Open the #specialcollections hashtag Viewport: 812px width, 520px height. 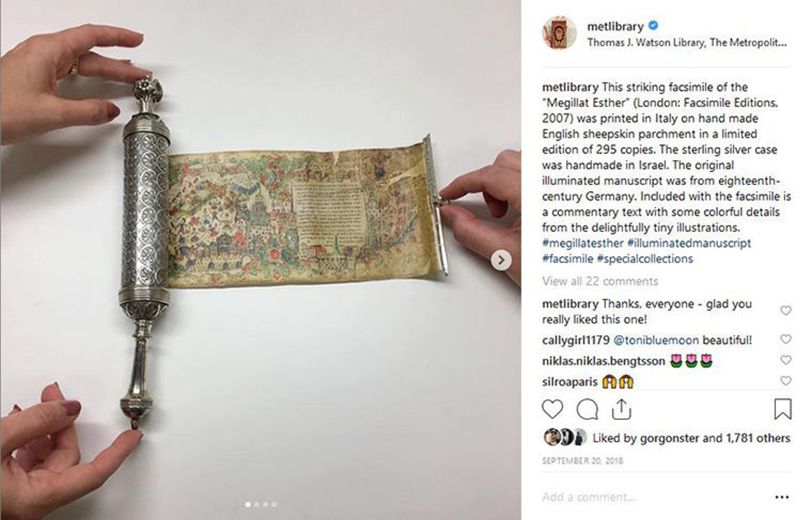coord(645,259)
